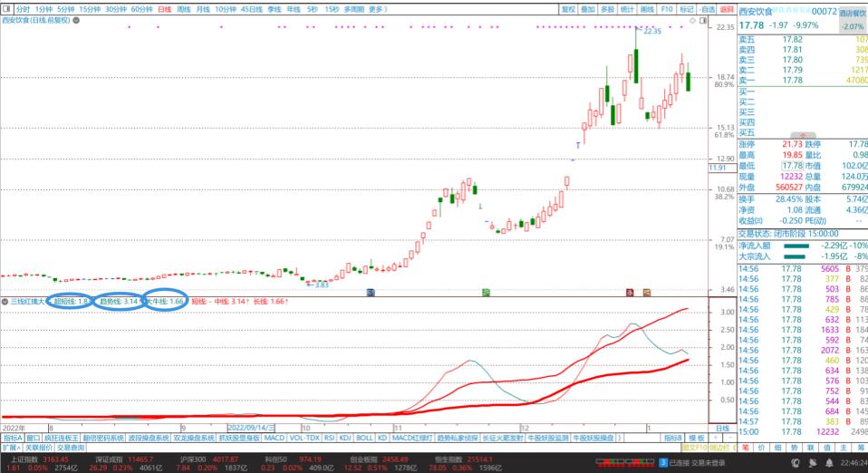The height and width of the screenshot is (473, 868).
Task: Click the panel layout icon at top-left
Action: [6, 9]
